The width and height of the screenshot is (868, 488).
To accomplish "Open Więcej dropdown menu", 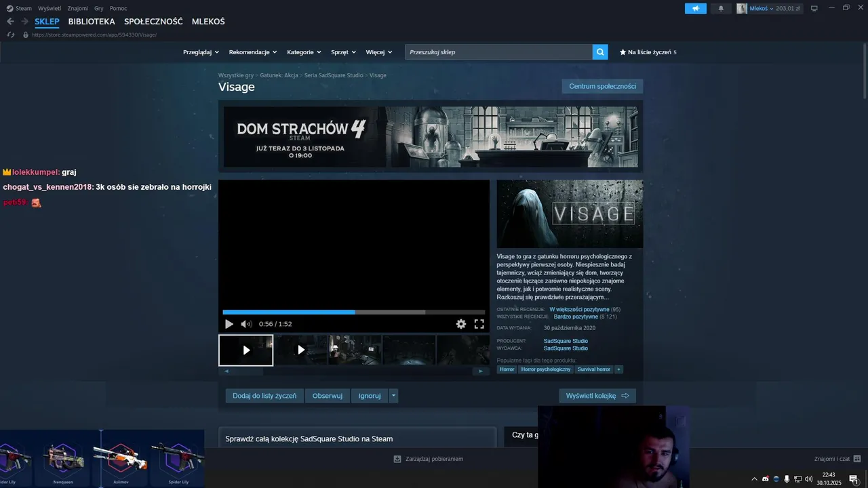I will click(x=379, y=52).
